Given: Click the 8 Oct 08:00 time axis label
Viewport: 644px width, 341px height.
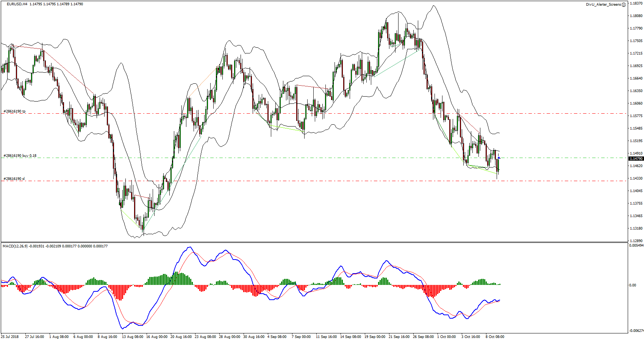Looking at the screenshot, I should 495,336.
